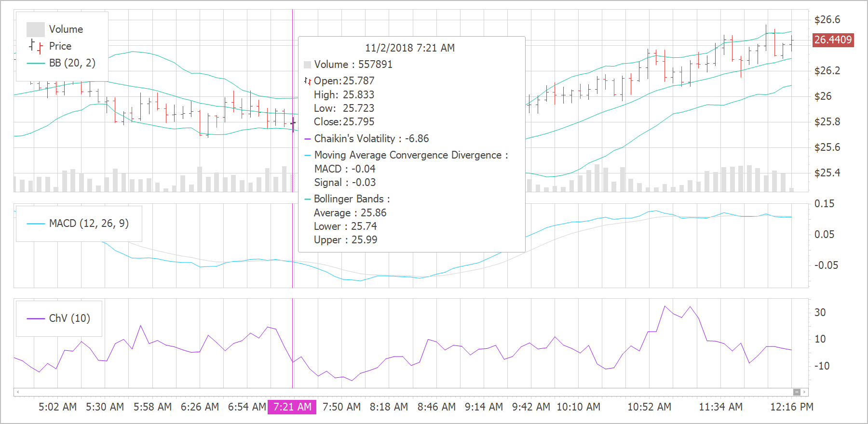Click the red 26.4409 current price label
Screen dimensions: 868x424
pyautogui.click(x=833, y=40)
